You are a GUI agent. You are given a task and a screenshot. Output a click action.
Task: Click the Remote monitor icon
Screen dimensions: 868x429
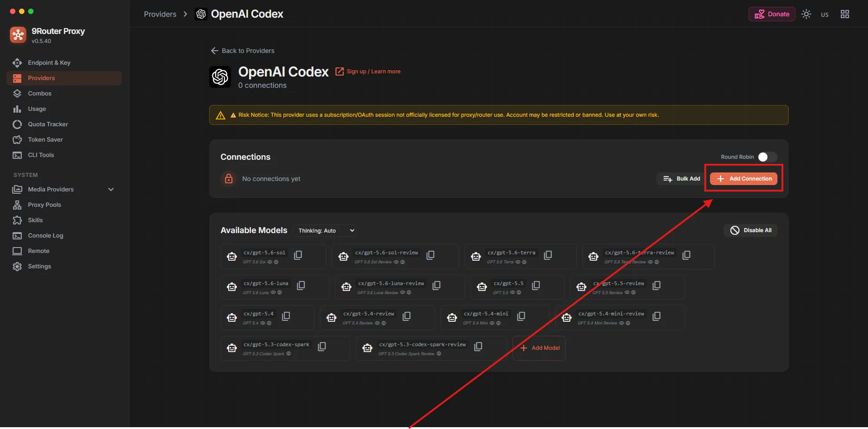[x=17, y=251]
